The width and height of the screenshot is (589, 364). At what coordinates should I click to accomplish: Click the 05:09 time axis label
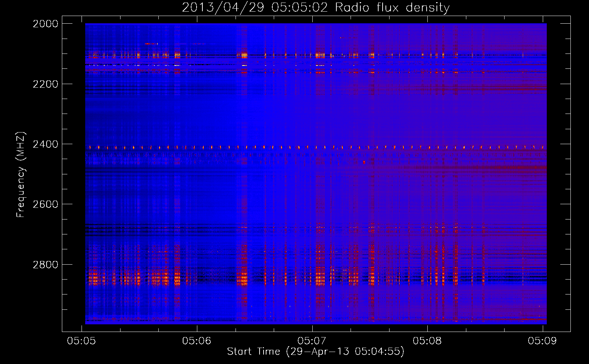tap(542, 341)
